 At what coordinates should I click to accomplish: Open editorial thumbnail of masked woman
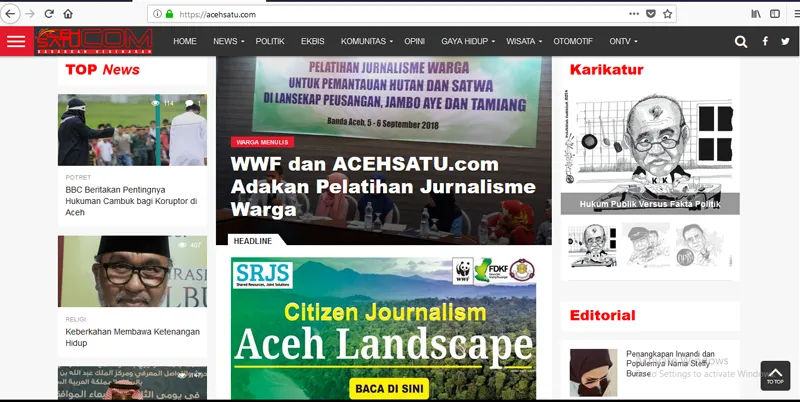click(x=593, y=373)
